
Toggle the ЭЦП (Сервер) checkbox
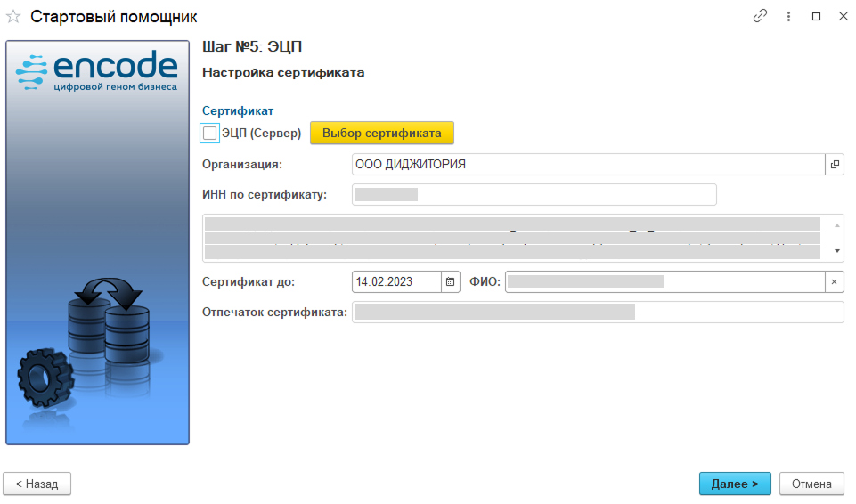tap(210, 134)
